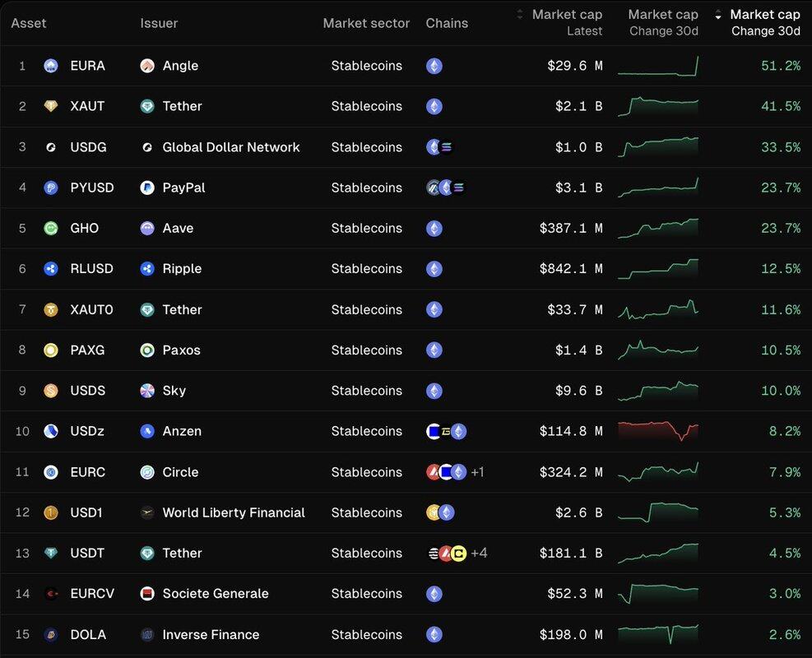
Task: Open the Global Dollar Network issuer link
Action: [x=230, y=147]
